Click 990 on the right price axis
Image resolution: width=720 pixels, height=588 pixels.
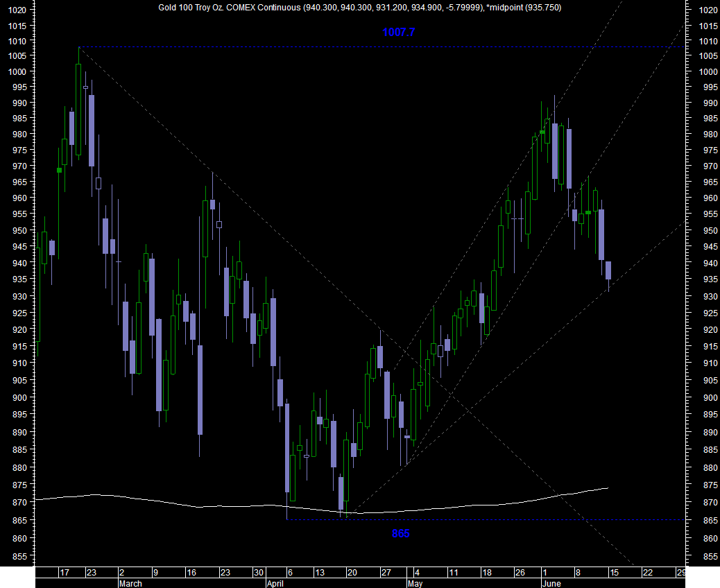point(710,103)
